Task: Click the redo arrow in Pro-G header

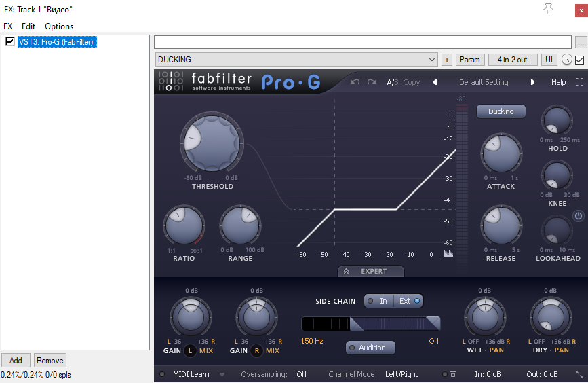Action: coord(372,82)
